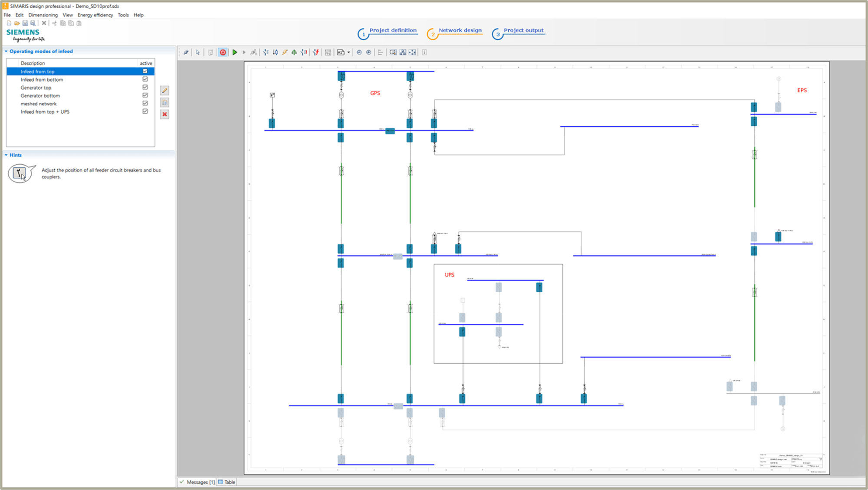The height and width of the screenshot is (490, 868).
Task: Activate the red power/operating mode icon
Action: tap(223, 52)
